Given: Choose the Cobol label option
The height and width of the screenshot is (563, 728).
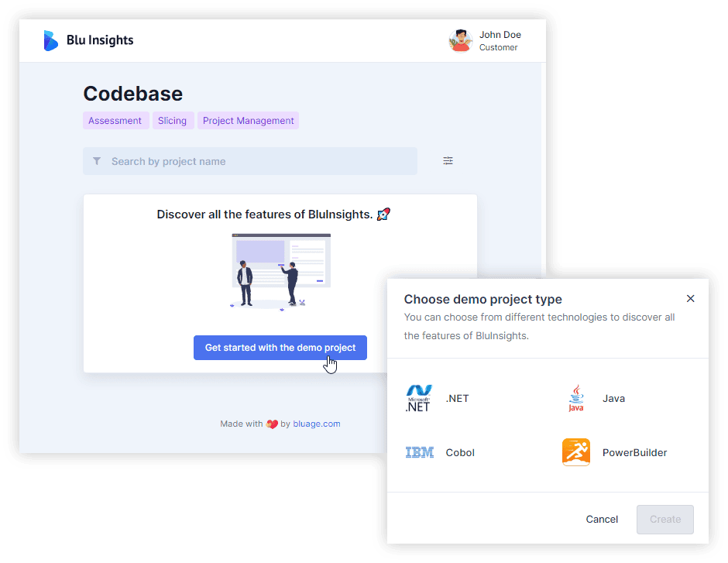Looking at the screenshot, I should coord(460,452).
